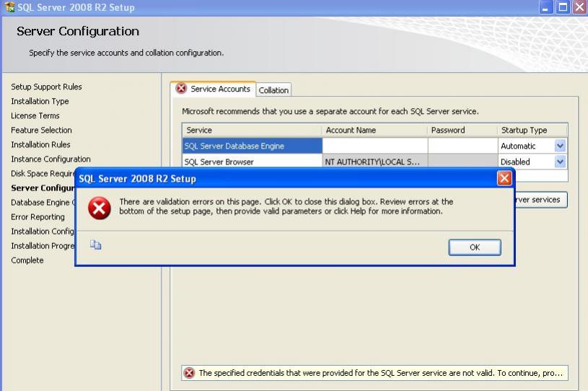
Task: Select Feature Selection step
Action: (x=41, y=130)
